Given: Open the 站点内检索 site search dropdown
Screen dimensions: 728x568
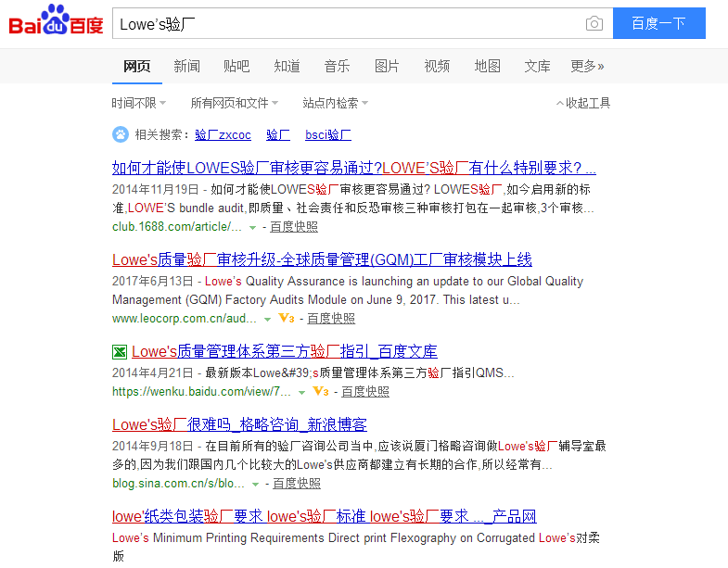Looking at the screenshot, I should coord(335,103).
